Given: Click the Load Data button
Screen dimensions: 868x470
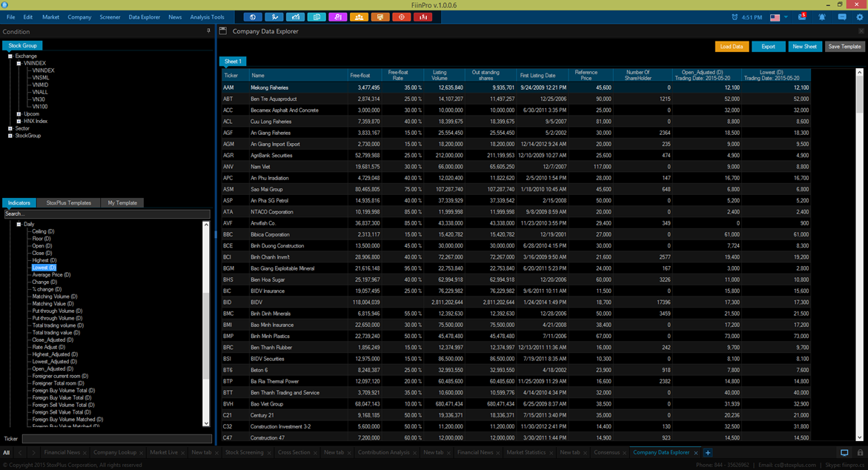Looking at the screenshot, I should [x=732, y=47].
